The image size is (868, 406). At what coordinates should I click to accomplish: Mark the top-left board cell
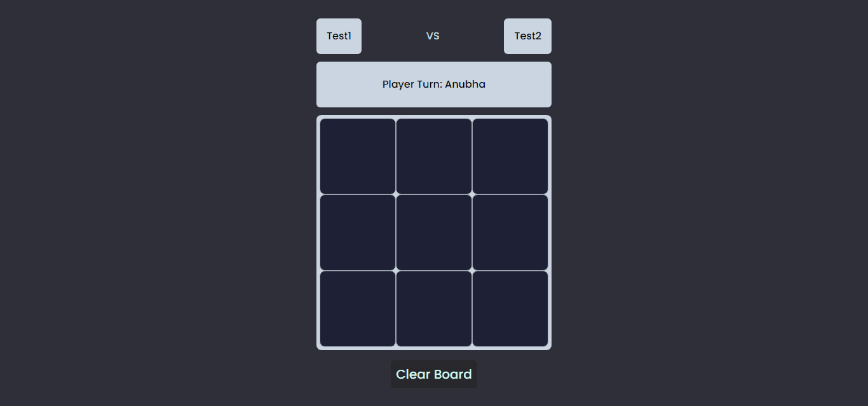(358, 156)
